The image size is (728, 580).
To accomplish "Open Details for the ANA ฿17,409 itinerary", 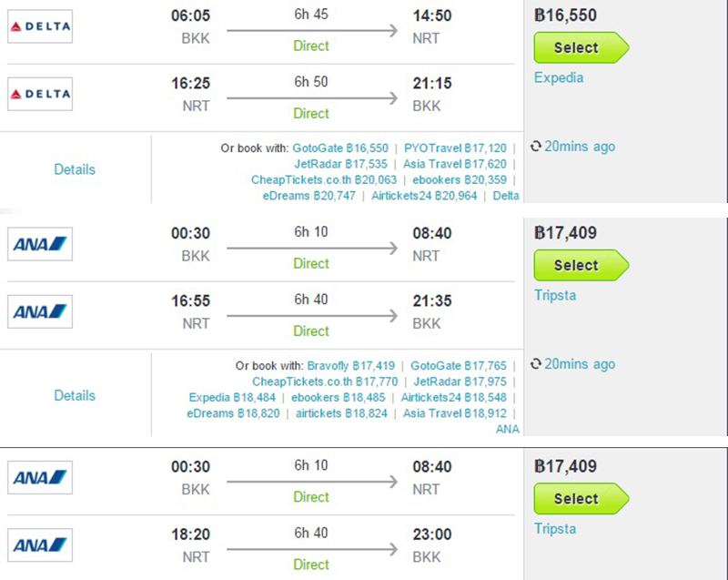I will [75, 395].
